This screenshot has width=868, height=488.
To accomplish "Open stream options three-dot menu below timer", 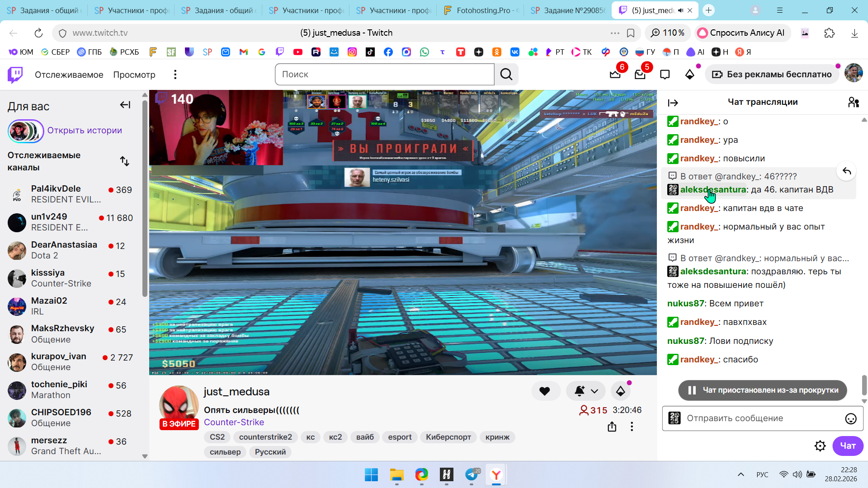I will [632, 427].
